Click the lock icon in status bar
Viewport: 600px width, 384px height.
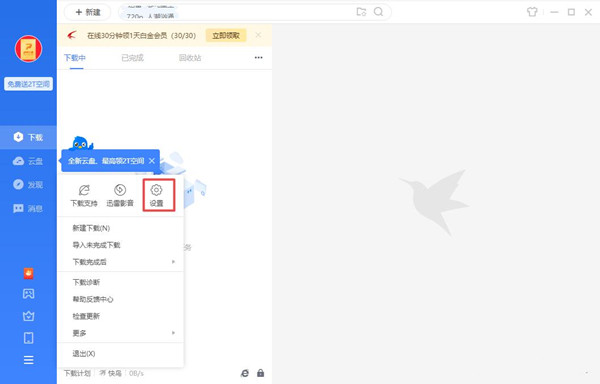point(261,373)
